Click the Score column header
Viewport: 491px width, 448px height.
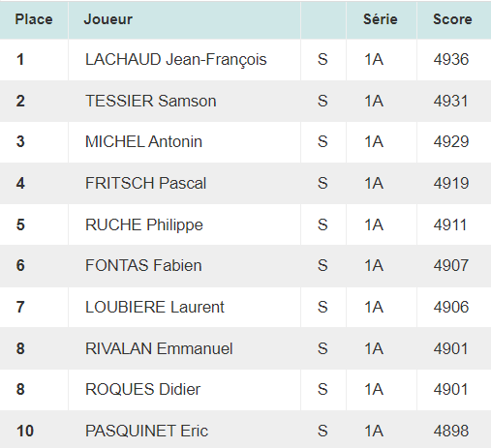coord(454,19)
